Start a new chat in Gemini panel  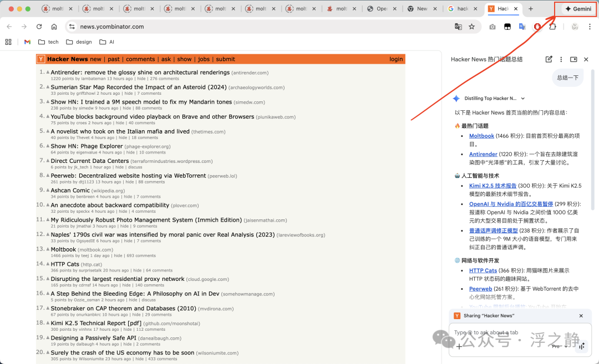[549, 59]
